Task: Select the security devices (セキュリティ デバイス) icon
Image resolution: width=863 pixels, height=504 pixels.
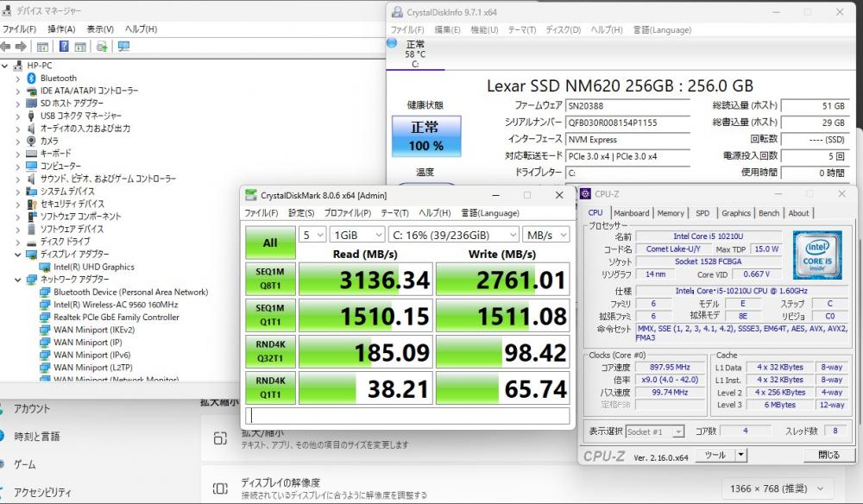Action: (x=31, y=205)
